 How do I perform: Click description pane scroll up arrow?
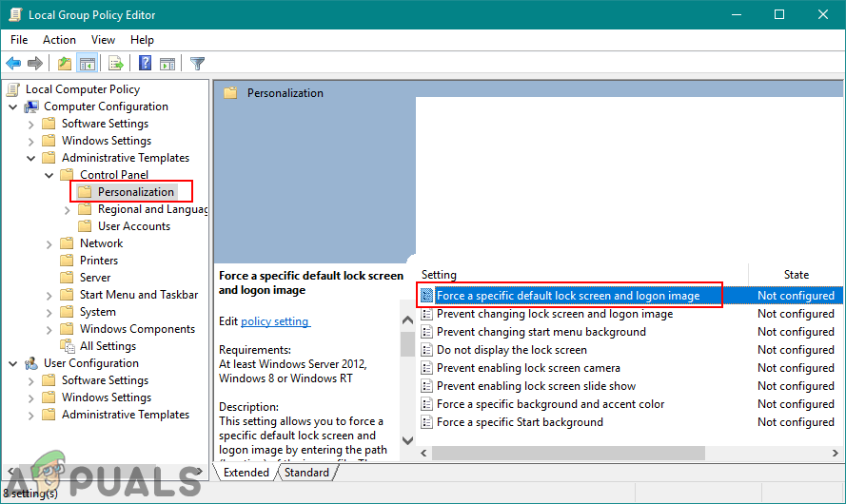[x=408, y=320]
